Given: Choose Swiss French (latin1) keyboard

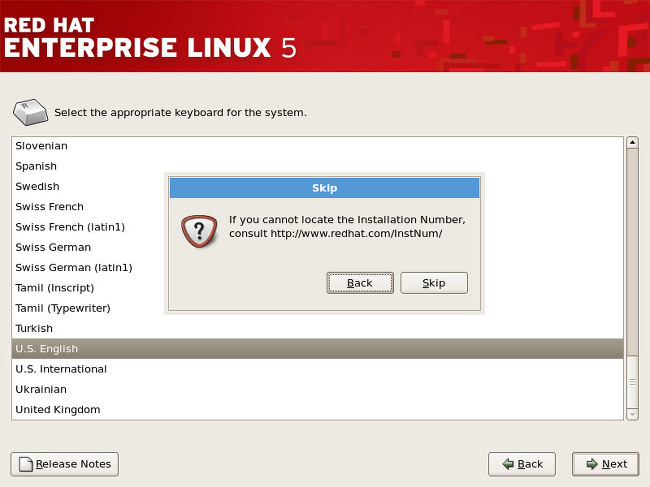Looking at the screenshot, I should [x=317, y=227].
